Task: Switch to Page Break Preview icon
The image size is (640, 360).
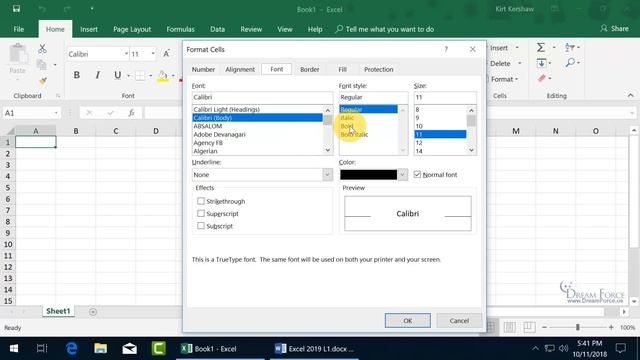Action: click(x=529, y=327)
